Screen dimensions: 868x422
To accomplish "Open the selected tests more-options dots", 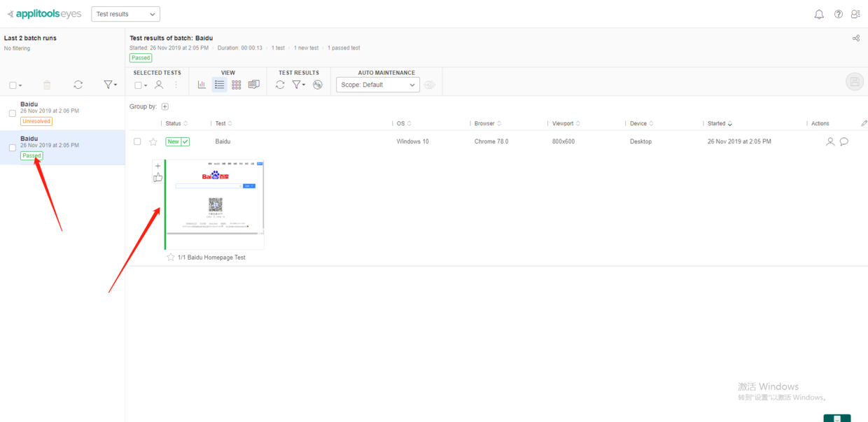I will [176, 85].
